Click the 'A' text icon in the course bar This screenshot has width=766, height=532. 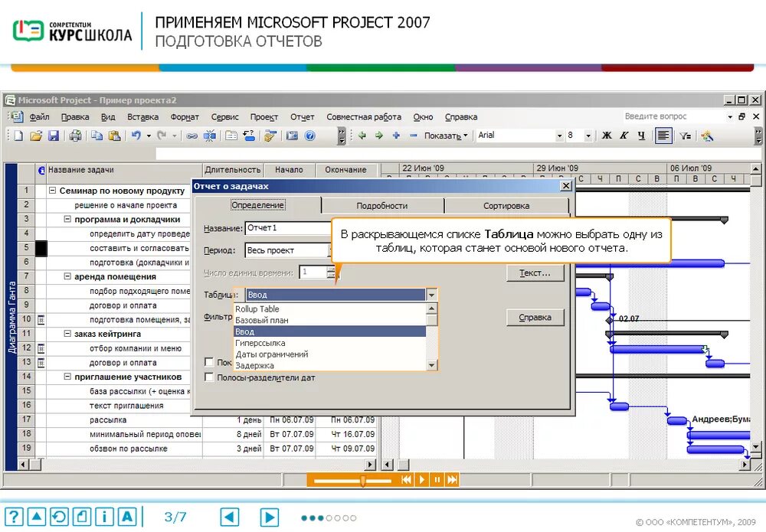(x=127, y=517)
